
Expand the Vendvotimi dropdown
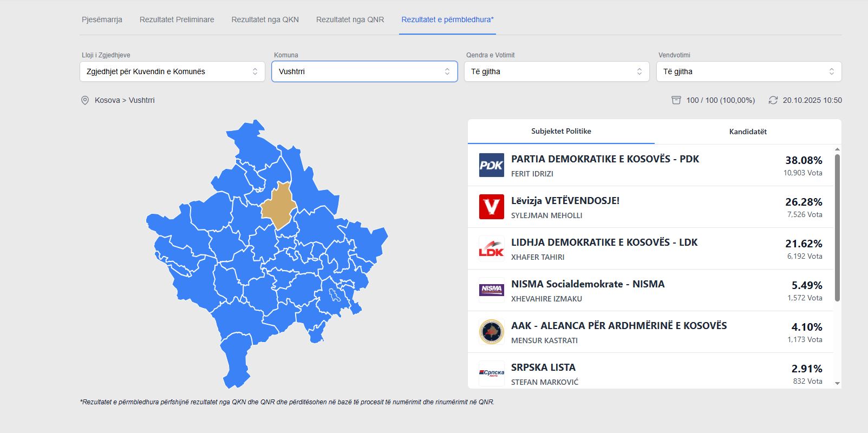(748, 71)
